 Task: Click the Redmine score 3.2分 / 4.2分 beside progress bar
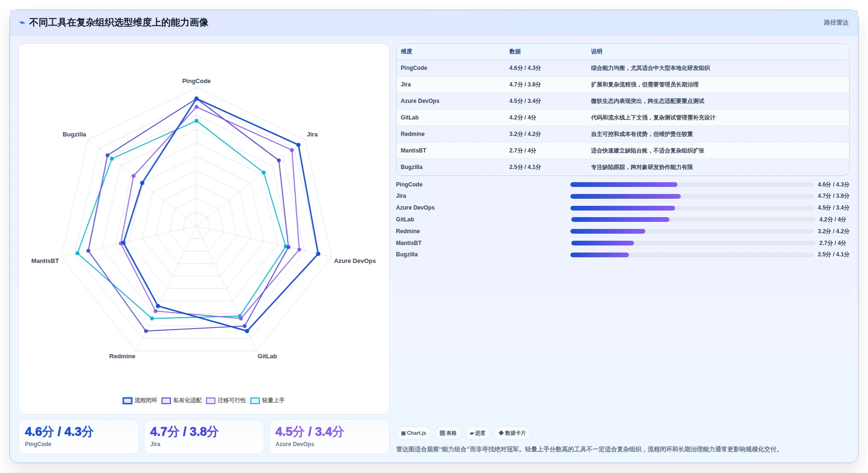834,231
